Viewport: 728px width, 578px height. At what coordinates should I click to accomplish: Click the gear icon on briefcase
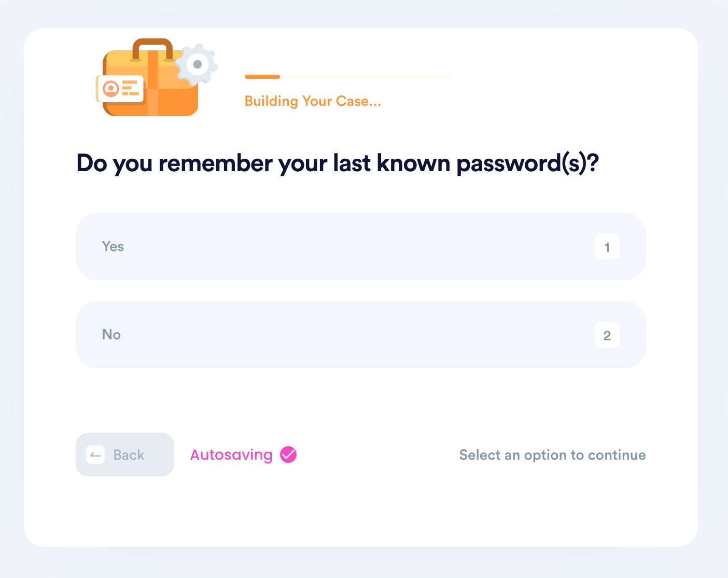197,64
